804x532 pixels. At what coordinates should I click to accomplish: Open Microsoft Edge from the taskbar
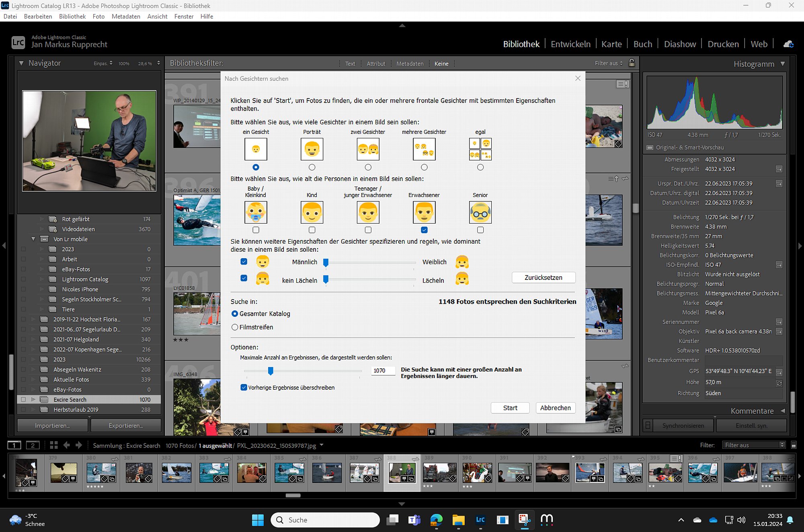coord(436,520)
